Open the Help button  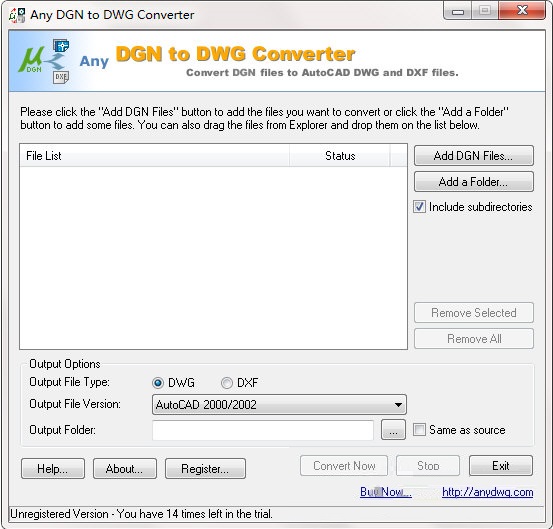pos(53,469)
